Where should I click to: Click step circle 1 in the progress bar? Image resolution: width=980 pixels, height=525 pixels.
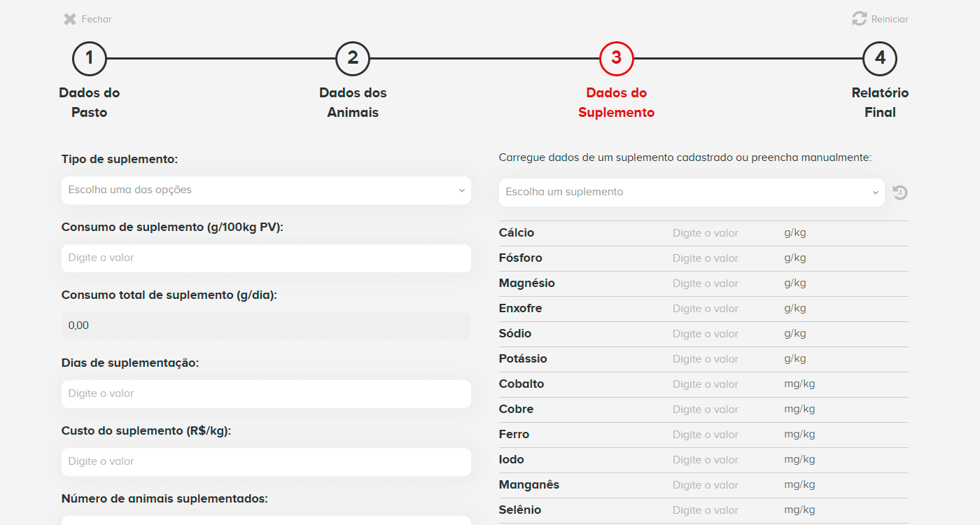(x=89, y=59)
